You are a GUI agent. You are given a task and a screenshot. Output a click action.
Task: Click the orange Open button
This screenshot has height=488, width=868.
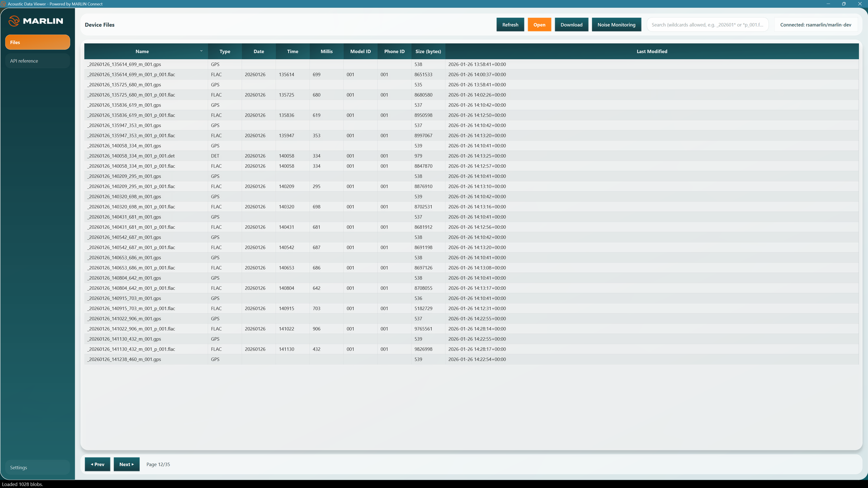coord(539,25)
